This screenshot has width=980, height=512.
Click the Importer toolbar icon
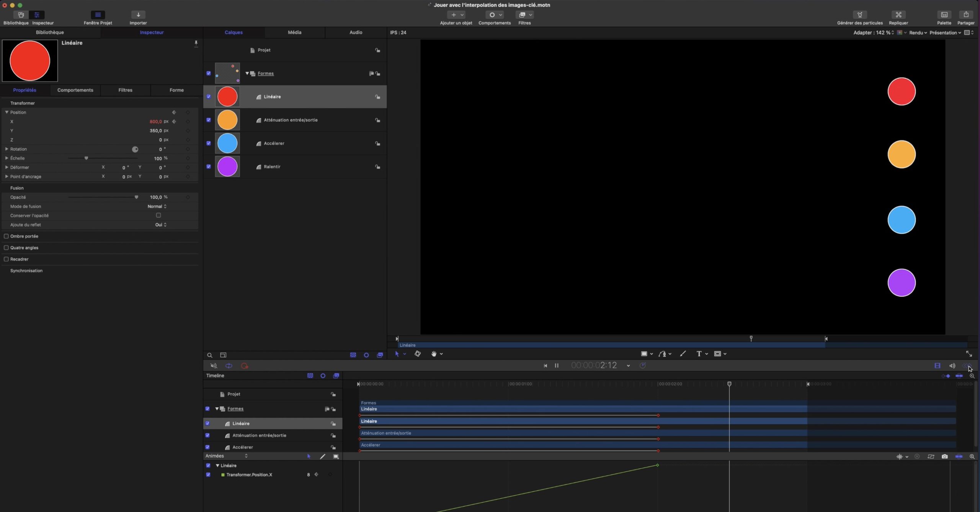coord(138,15)
